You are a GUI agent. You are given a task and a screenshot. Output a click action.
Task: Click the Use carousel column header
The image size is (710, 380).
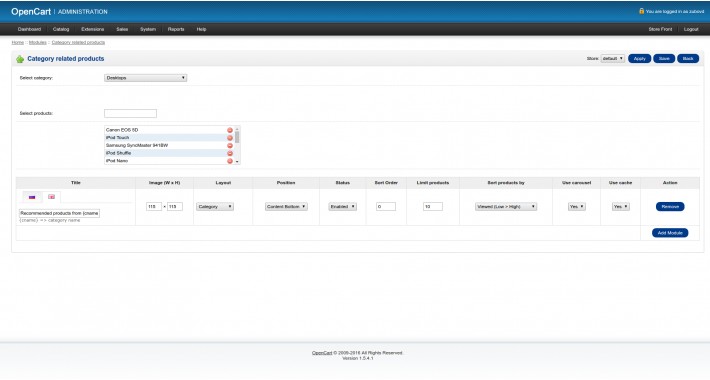click(576, 183)
